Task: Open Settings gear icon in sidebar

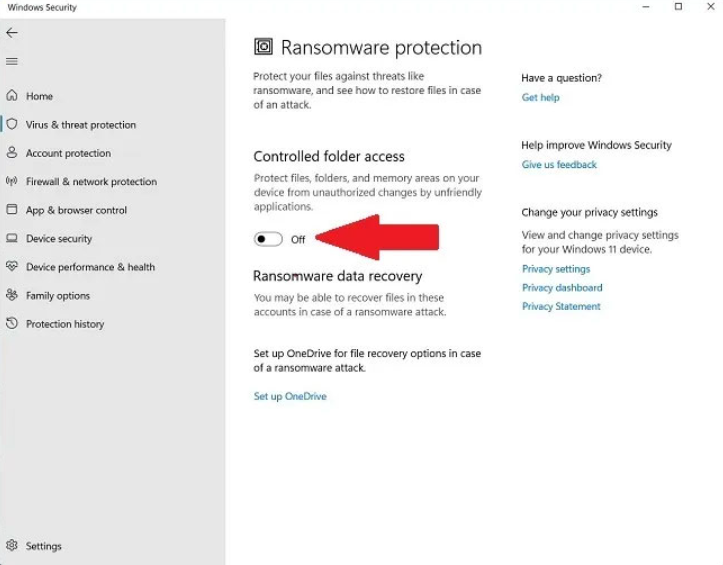Action: tap(12, 546)
